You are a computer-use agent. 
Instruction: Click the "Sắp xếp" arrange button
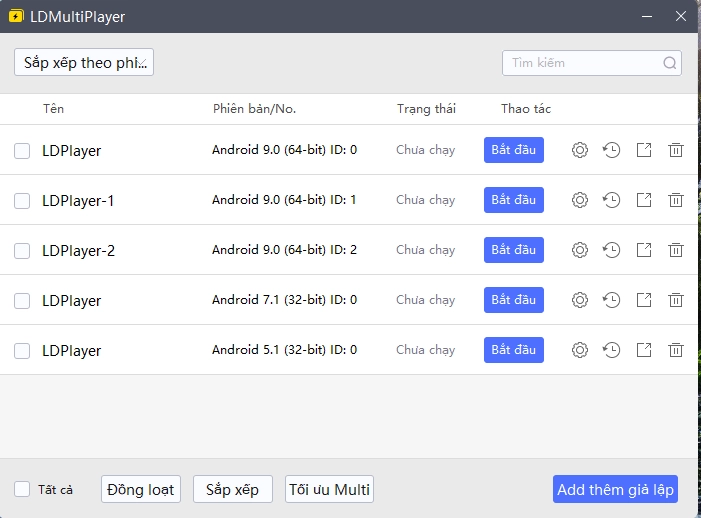tap(232, 489)
